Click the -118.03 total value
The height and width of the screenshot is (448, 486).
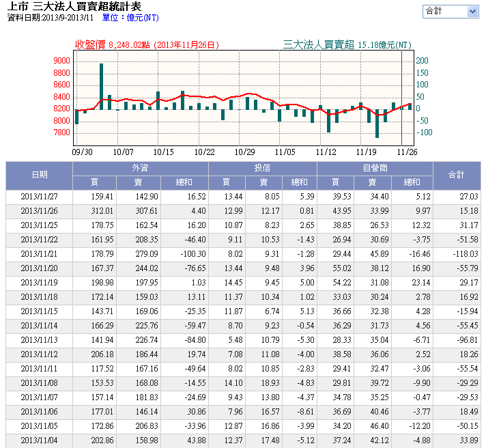[466, 254]
